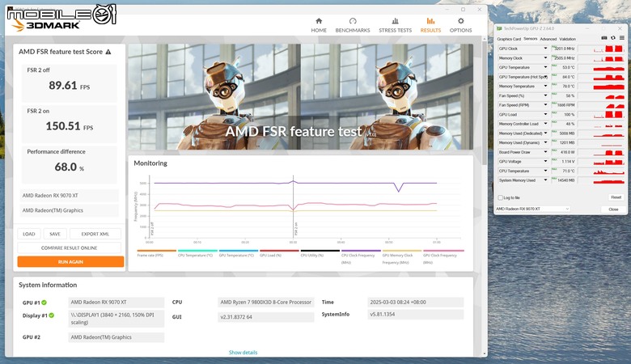Screen dimensions: 631x364
Task: Click the 3DMark vertical scrollbar thumb
Action: 484,103
